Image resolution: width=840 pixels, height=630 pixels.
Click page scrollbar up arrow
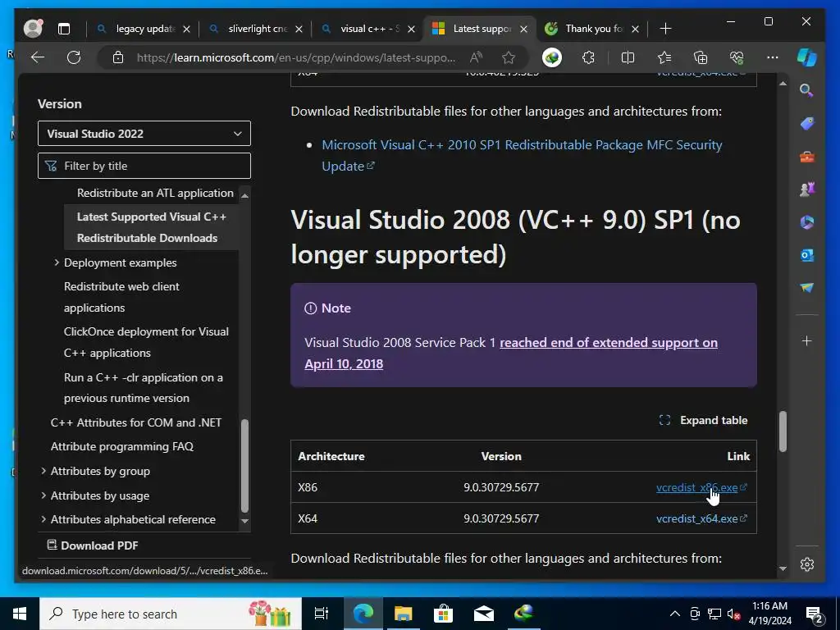pos(783,84)
